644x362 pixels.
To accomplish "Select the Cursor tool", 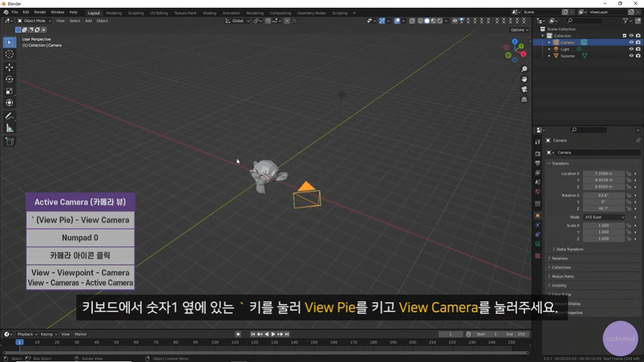I will tap(9, 54).
